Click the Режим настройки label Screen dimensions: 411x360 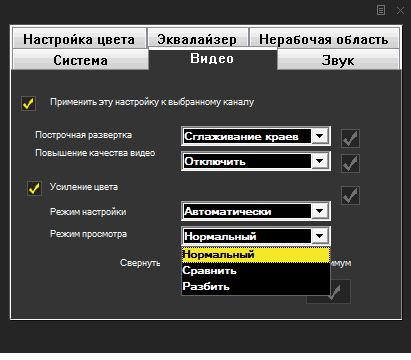tap(88, 212)
